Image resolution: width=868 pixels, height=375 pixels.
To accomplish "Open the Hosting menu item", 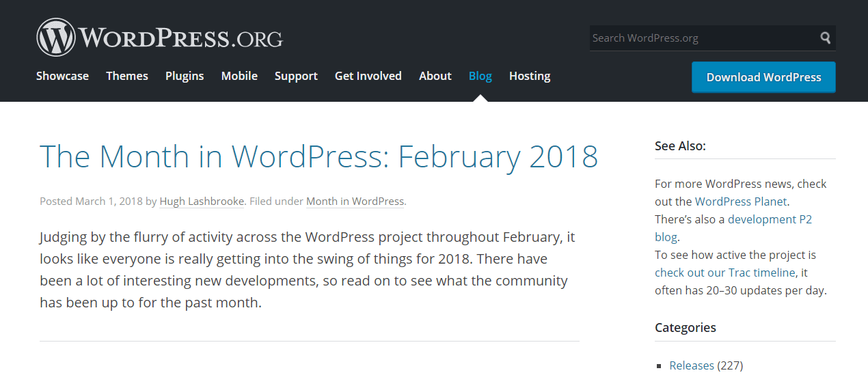I will click(x=530, y=76).
